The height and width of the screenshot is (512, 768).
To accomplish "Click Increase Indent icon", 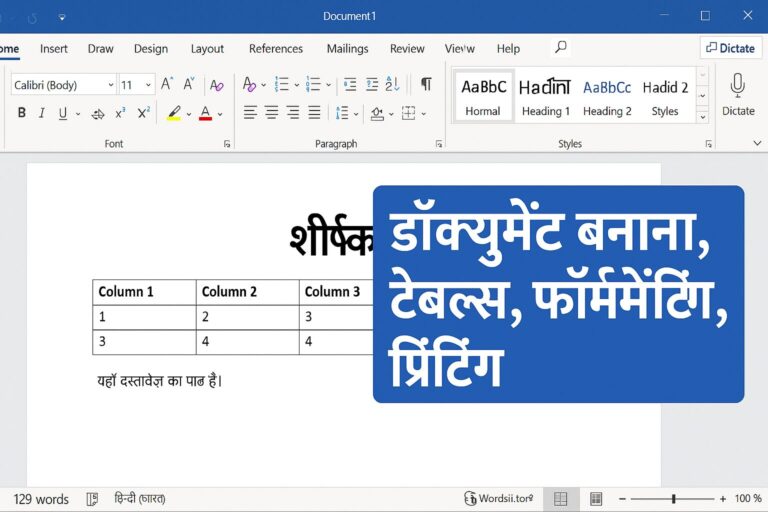I will coord(372,85).
